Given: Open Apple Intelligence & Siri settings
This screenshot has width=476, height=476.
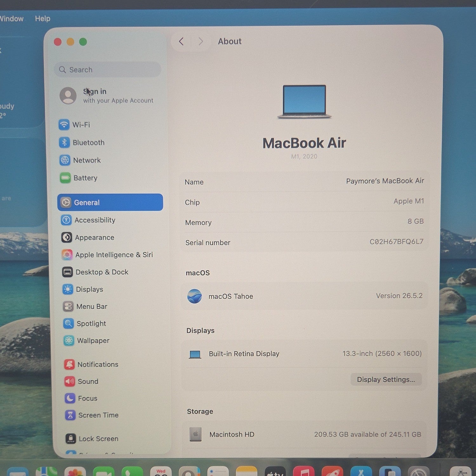Looking at the screenshot, I should [x=107, y=255].
